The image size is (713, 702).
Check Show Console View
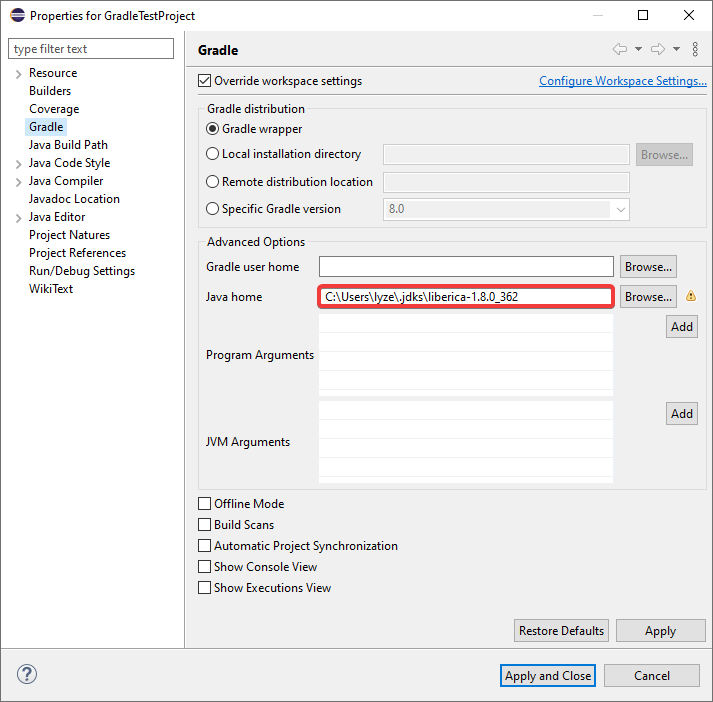(205, 567)
